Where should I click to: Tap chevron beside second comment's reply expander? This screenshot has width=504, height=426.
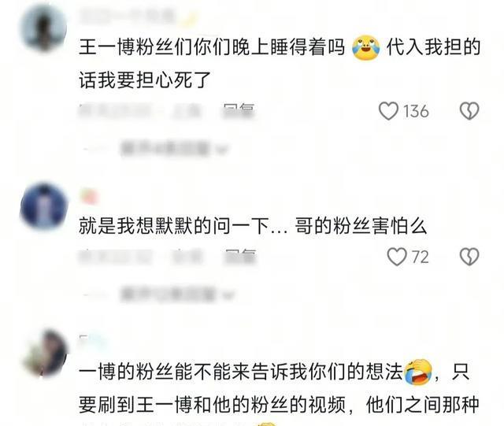228,294
